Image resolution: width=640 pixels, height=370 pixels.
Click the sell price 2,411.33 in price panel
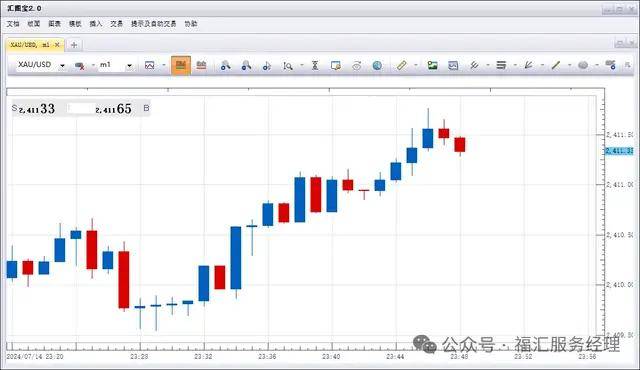[37, 109]
